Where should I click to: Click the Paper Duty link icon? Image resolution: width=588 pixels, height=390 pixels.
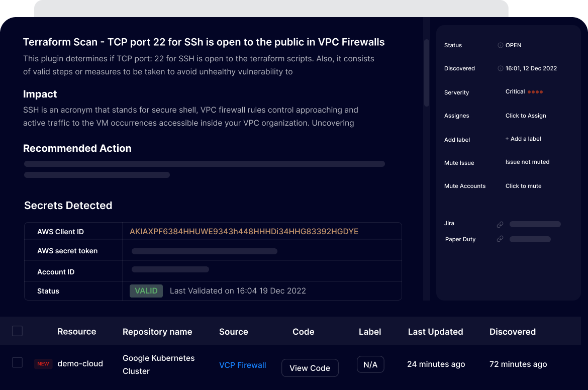[x=500, y=239]
